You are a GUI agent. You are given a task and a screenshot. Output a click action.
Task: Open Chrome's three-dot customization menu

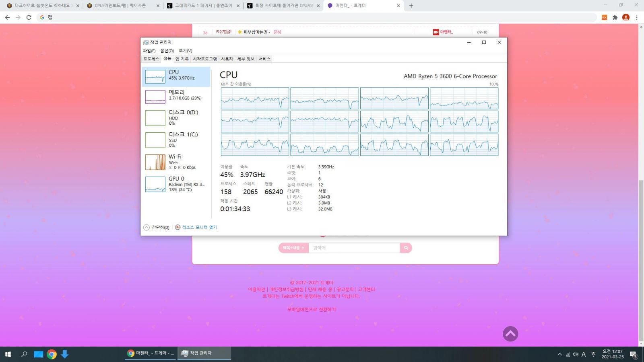click(x=636, y=17)
